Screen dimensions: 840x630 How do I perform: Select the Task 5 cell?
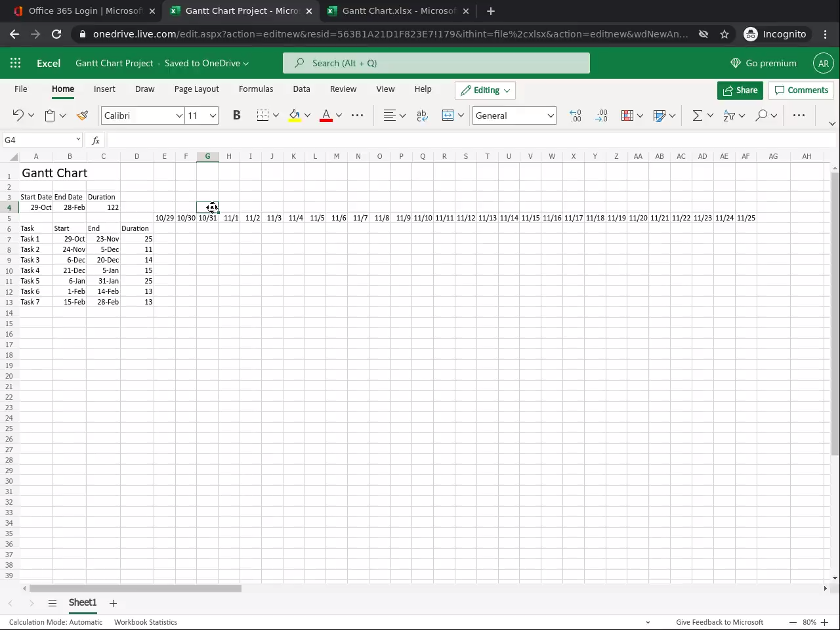pos(36,281)
